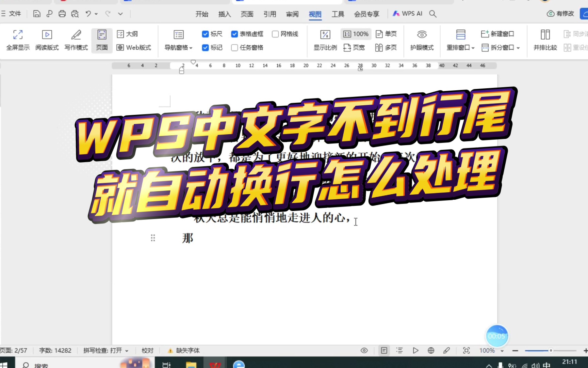This screenshot has width=588, height=368.
Task: Click the WPS AI button
Action: tap(407, 14)
